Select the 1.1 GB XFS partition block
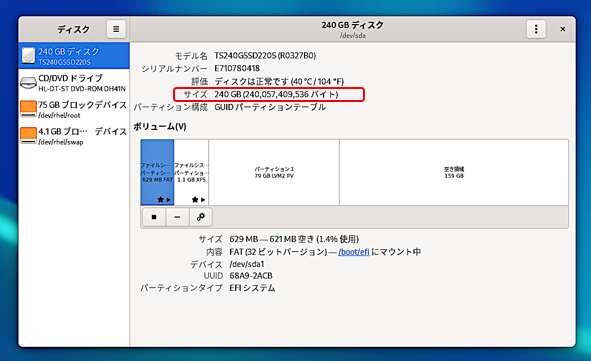Viewport: 591px width, 361px height. [191, 172]
